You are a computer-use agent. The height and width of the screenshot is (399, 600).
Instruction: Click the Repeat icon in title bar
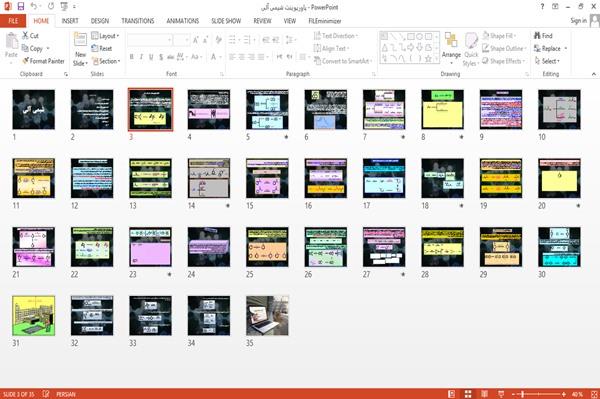point(51,7)
